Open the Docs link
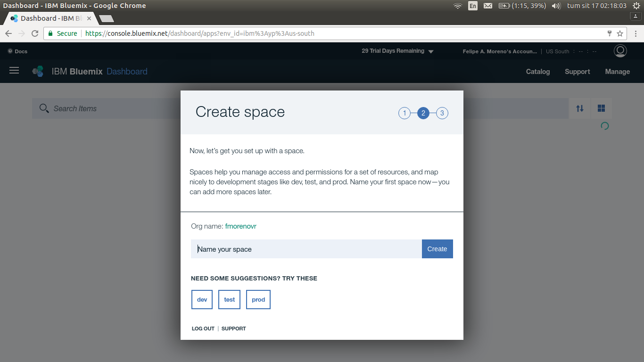644x362 pixels. point(18,51)
